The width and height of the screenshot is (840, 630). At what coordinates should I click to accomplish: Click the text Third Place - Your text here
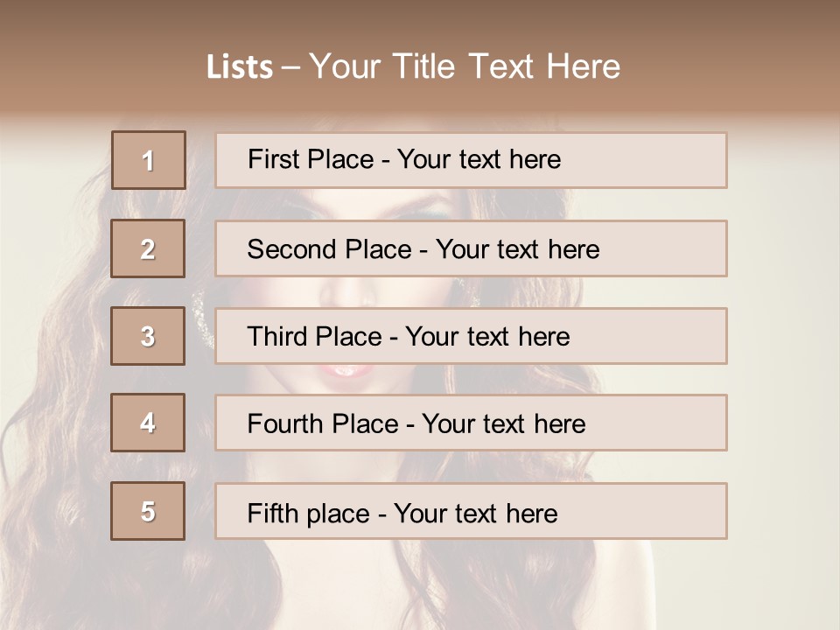click(409, 336)
